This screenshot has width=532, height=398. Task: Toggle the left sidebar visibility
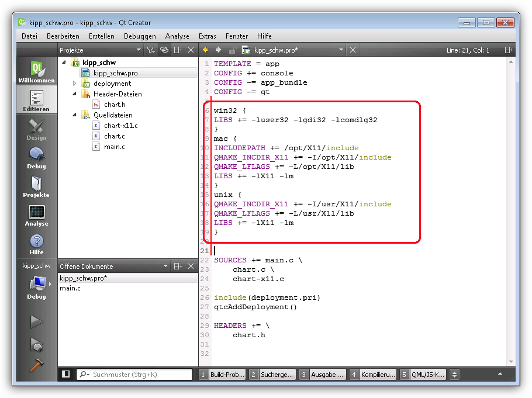(66, 374)
